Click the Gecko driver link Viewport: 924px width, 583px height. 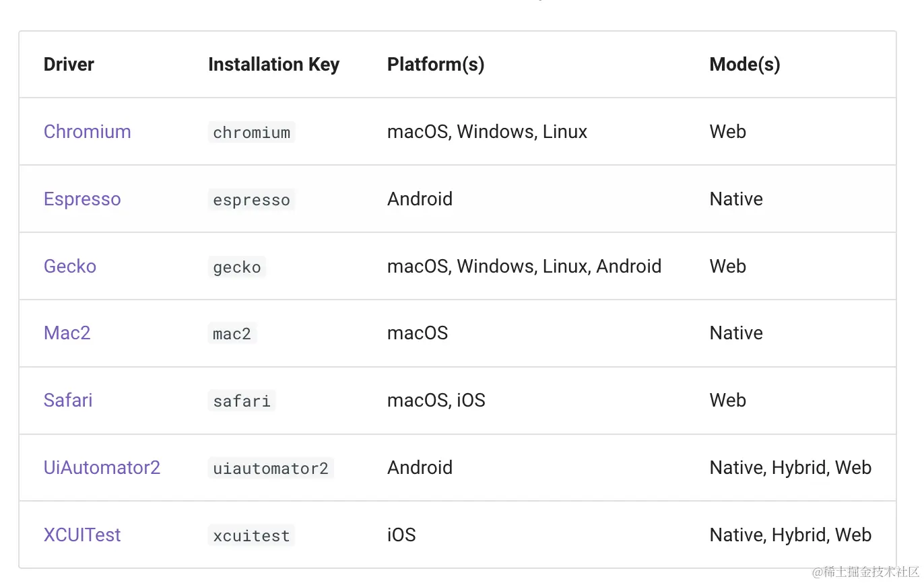(x=70, y=267)
